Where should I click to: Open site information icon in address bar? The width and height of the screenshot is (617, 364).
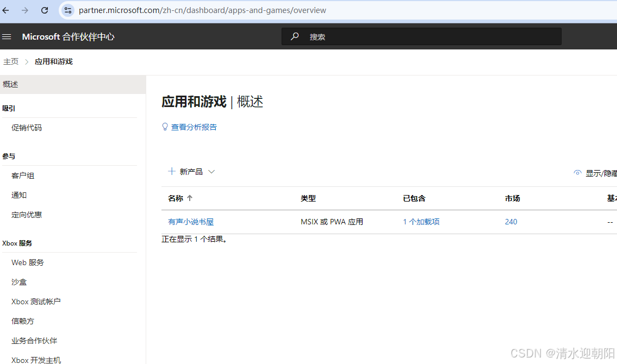[68, 10]
